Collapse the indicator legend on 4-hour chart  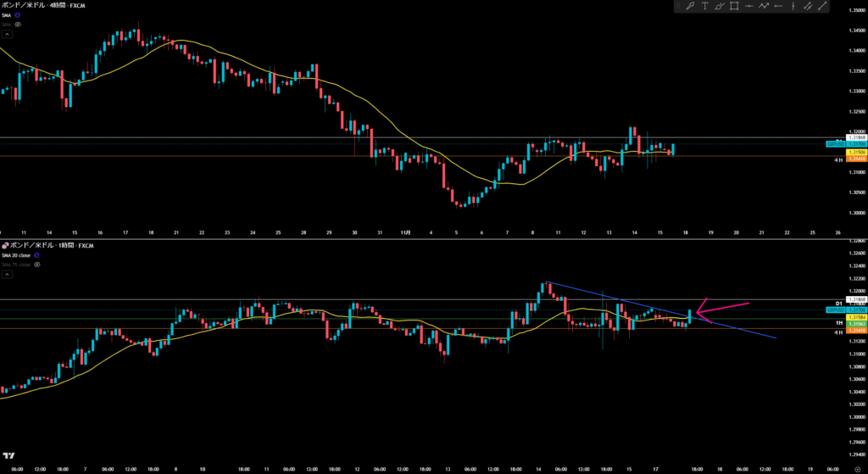(7, 35)
